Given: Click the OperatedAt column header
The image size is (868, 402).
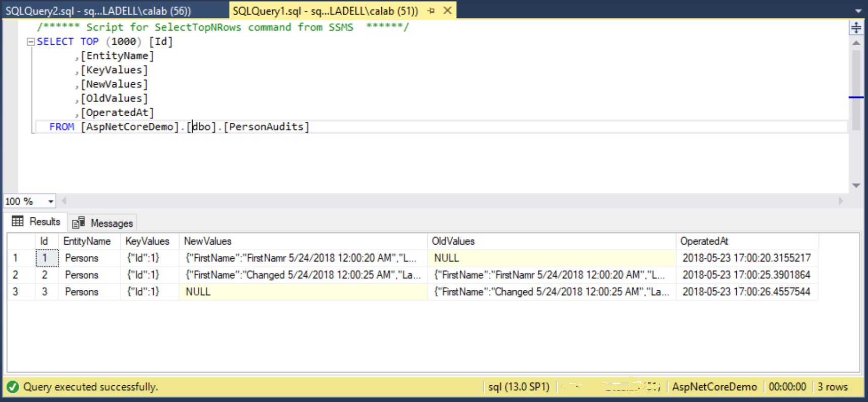Looking at the screenshot, I should (747, 241).
